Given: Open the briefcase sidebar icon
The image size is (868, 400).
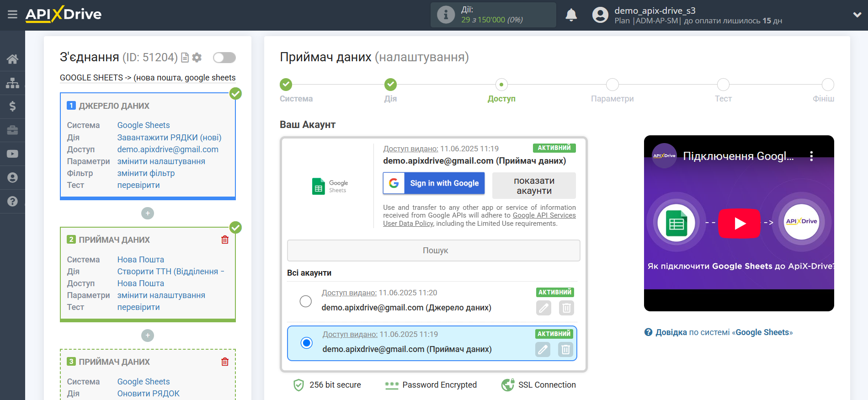Looking at the screenshot, I should tap(12, 130).
